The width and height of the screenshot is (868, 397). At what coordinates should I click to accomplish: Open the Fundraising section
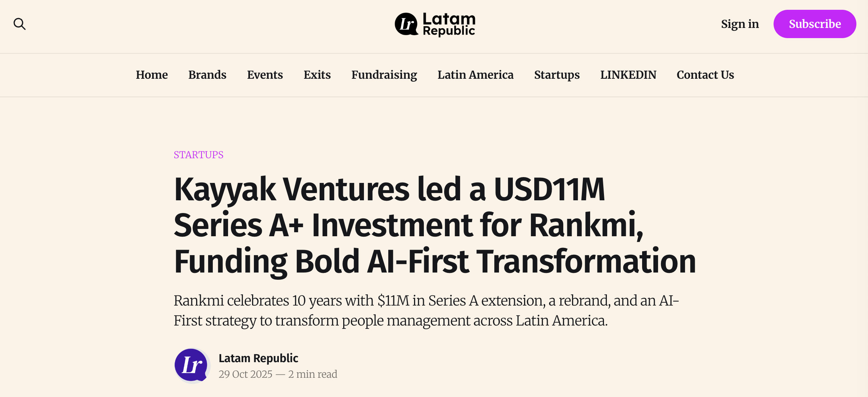pyautogui.click(x=384, y=75)
